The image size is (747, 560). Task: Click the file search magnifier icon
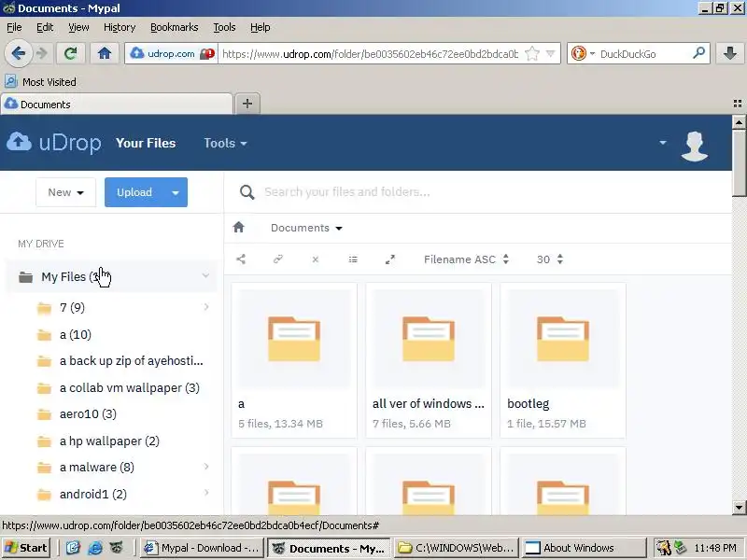pos(247,192)
